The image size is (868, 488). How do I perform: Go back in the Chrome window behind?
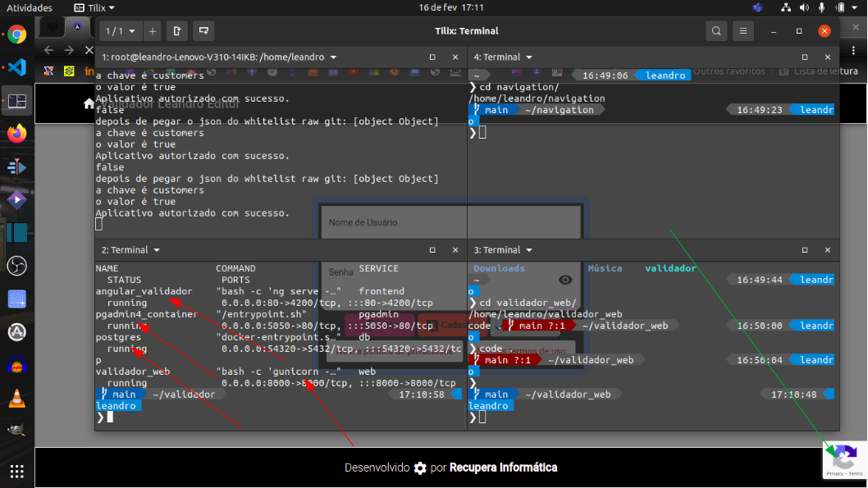tap(48, 50)
